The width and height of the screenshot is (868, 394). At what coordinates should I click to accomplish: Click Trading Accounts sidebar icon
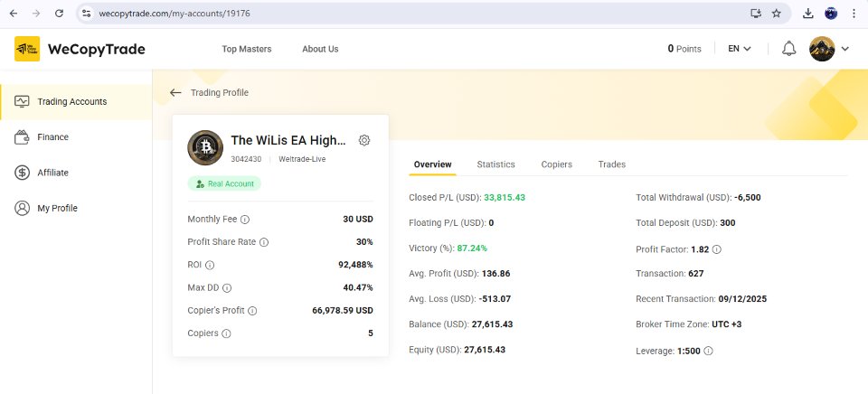point(22,101)
